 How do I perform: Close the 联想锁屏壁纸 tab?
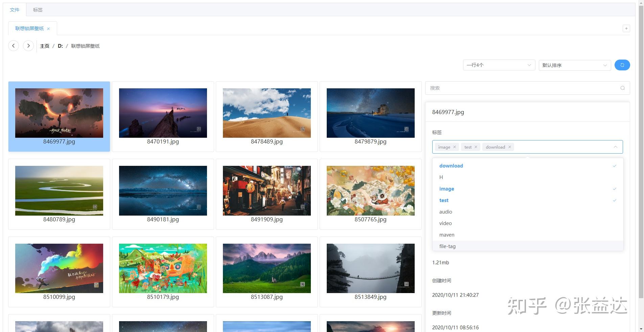point(48,29)
